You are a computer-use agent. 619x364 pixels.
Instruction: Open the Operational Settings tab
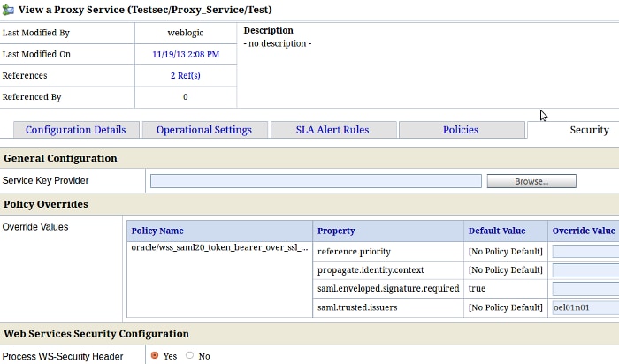point(203,130)
